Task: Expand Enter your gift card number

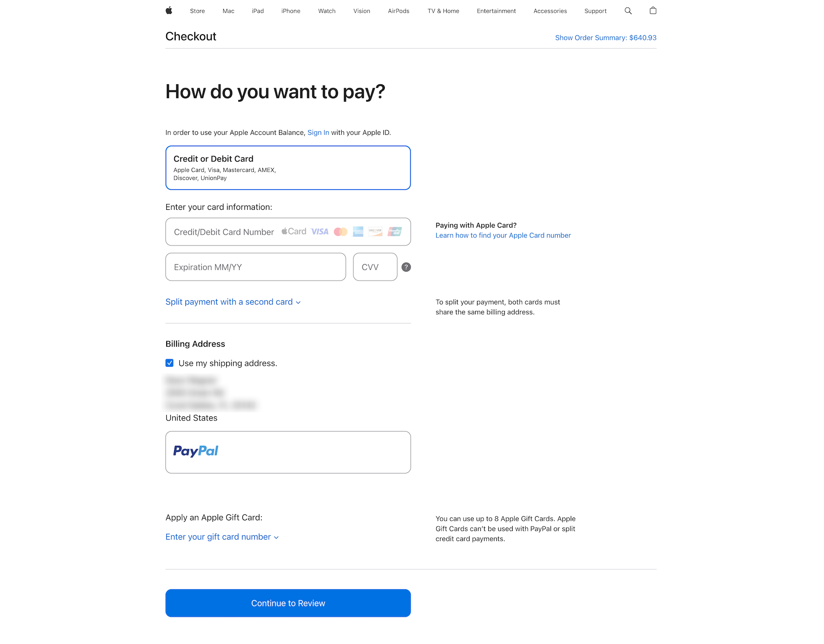Action: click(222, 537)
